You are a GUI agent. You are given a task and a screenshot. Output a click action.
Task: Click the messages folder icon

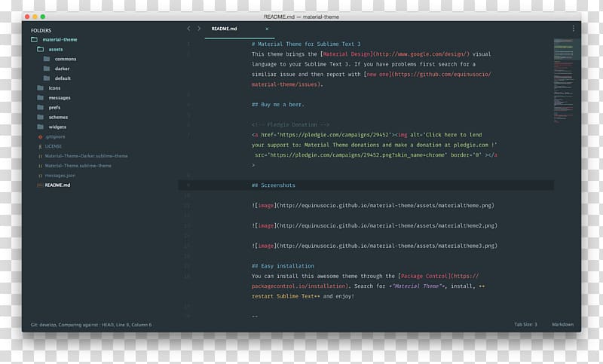41,98
